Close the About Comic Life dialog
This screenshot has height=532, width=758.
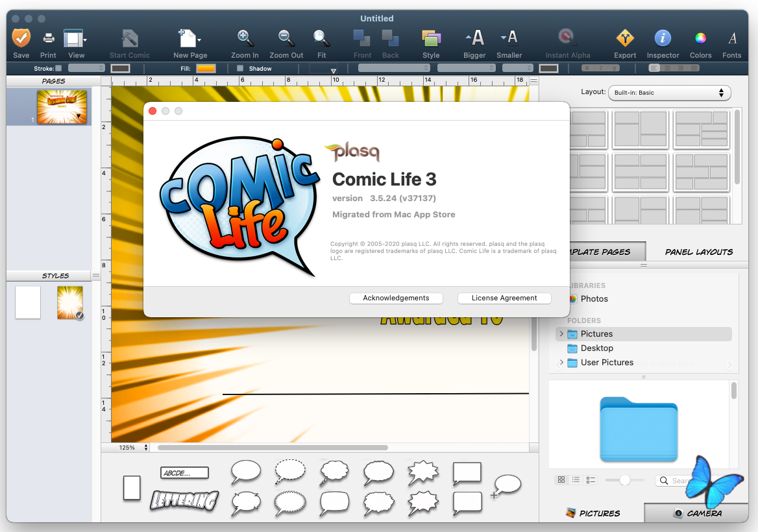[153, 111]
